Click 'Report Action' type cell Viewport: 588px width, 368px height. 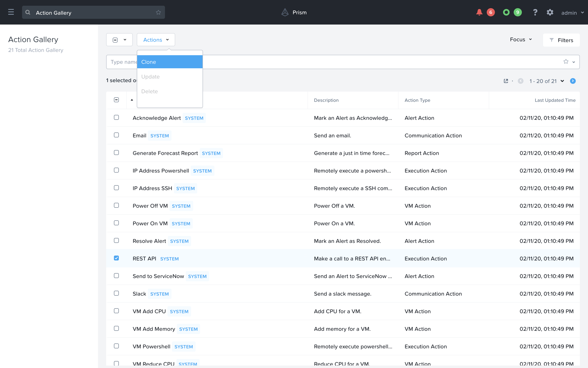tap(422, 153)
